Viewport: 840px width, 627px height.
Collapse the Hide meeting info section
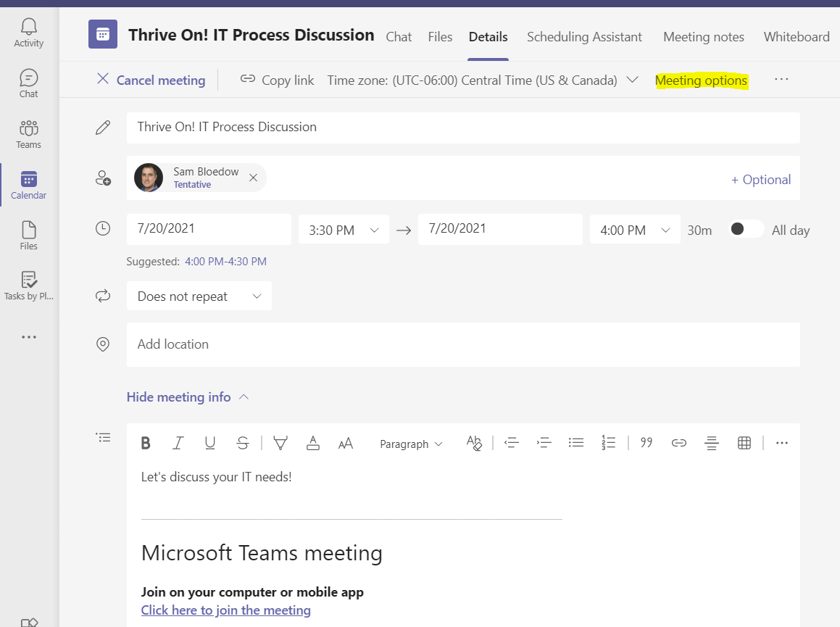188,397
